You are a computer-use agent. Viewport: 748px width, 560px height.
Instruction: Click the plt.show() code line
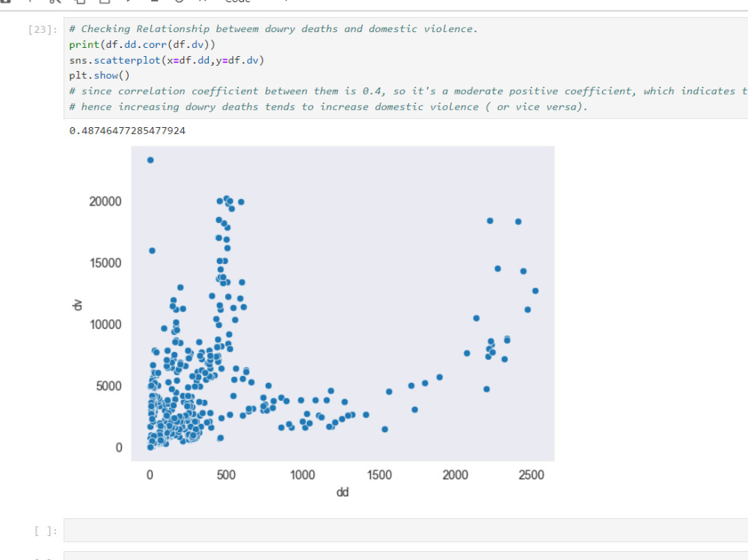click(x=99, y=76)
